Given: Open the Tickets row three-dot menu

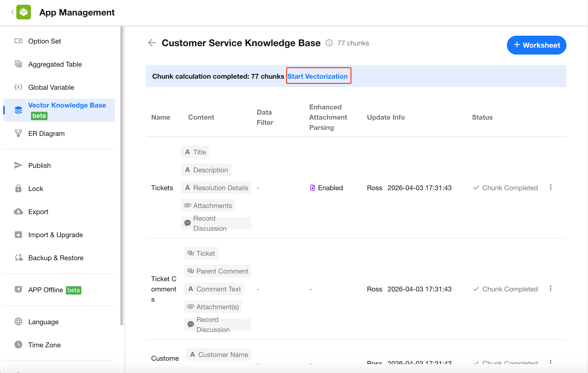Looking at the screenshot, I should point(550,187).
